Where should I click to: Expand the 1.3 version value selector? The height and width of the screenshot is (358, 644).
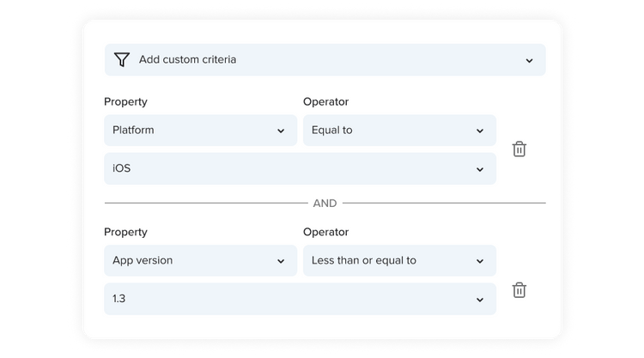(x=300, y=299)
